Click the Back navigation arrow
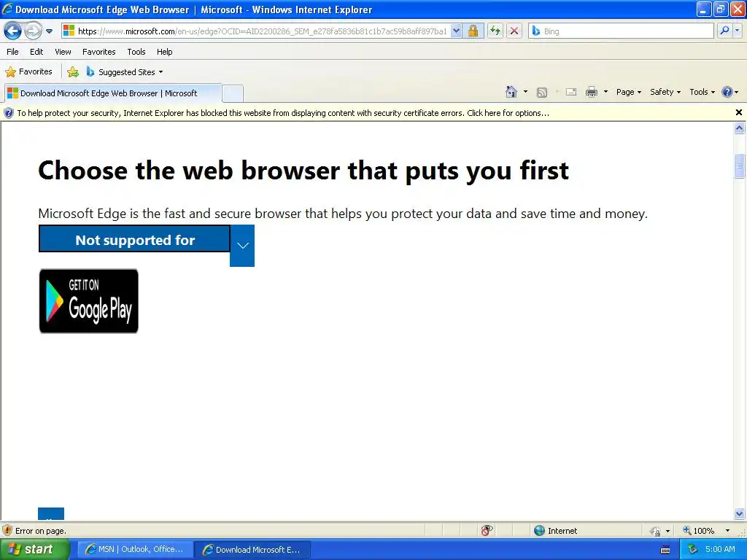Viewport: 747px width, 560px height. click(x=12, y=31)
